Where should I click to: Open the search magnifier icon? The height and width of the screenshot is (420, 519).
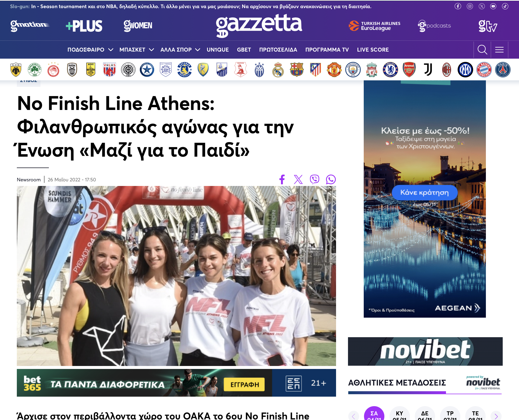[x=482, y=50]
